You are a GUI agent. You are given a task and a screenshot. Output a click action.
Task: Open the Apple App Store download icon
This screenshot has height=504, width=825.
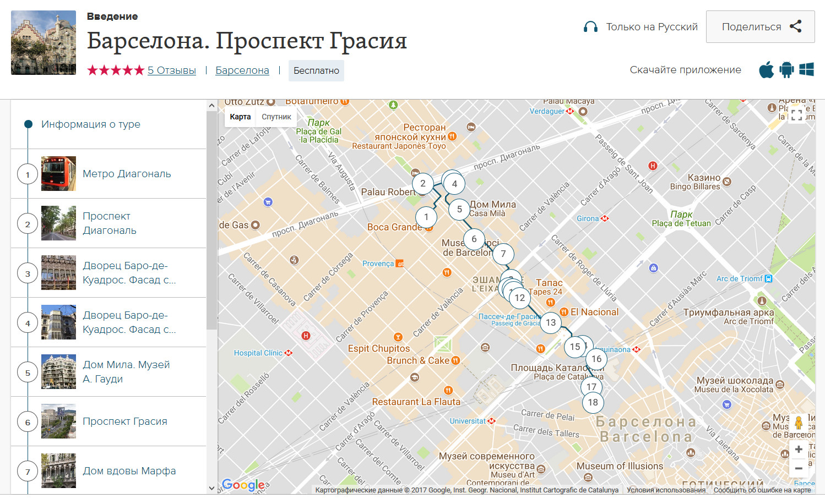[766, 70]
